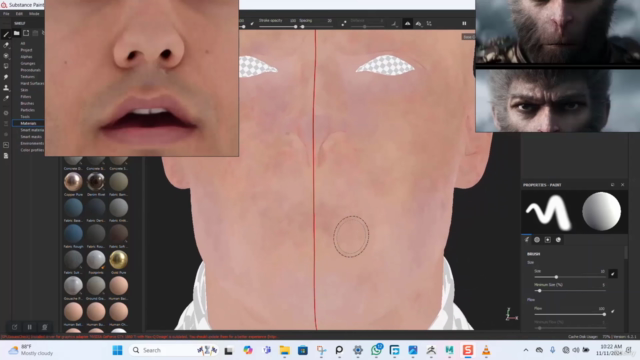
Task: Open WhatsApp from the taskbar
Action: 376,350
